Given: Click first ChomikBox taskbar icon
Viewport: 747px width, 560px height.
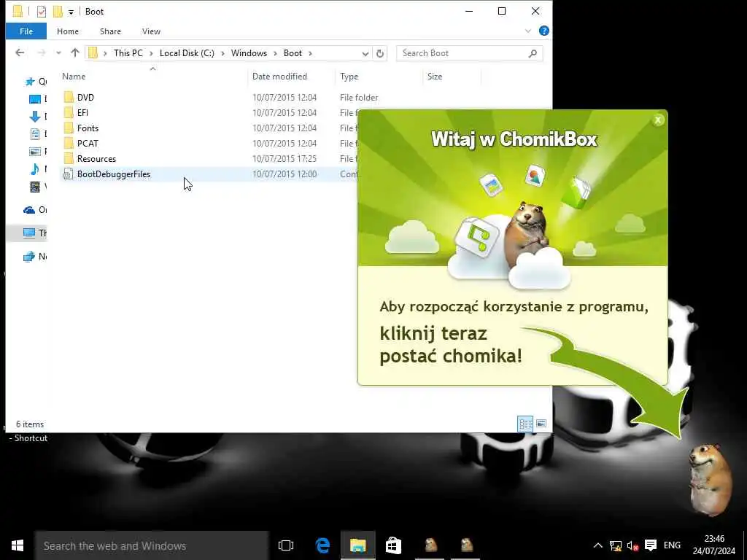Looking at the screenshot, I should point(430,545).
